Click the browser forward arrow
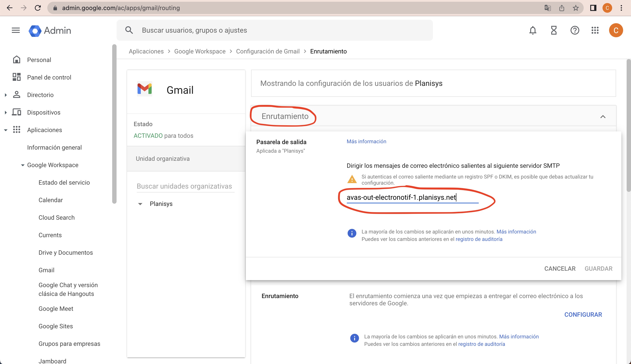 [23, 8]
